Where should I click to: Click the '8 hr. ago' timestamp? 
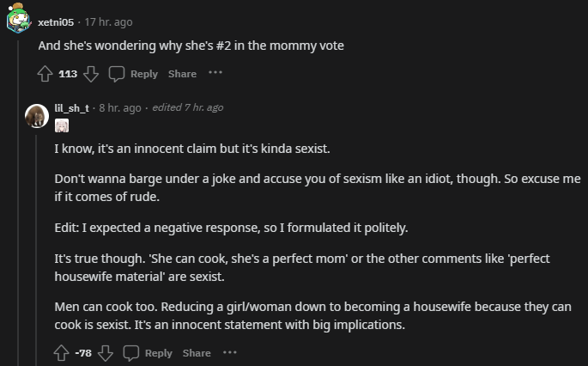120,108
